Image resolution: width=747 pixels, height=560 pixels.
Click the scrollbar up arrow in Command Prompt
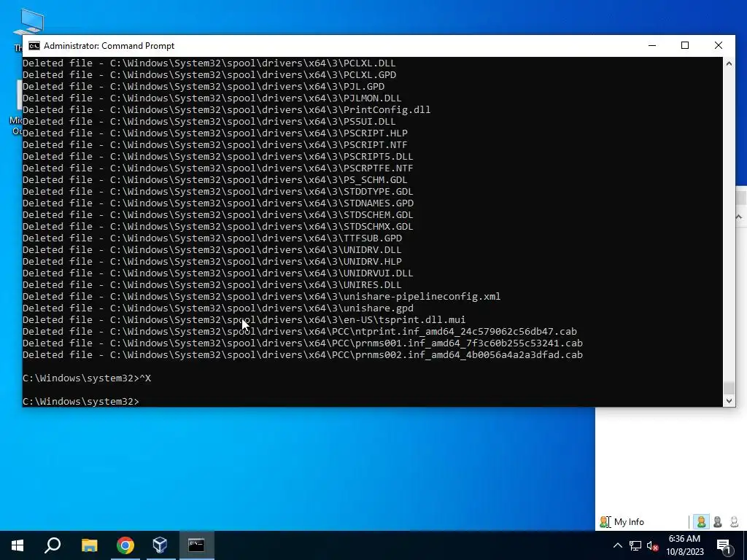(729, 63)
